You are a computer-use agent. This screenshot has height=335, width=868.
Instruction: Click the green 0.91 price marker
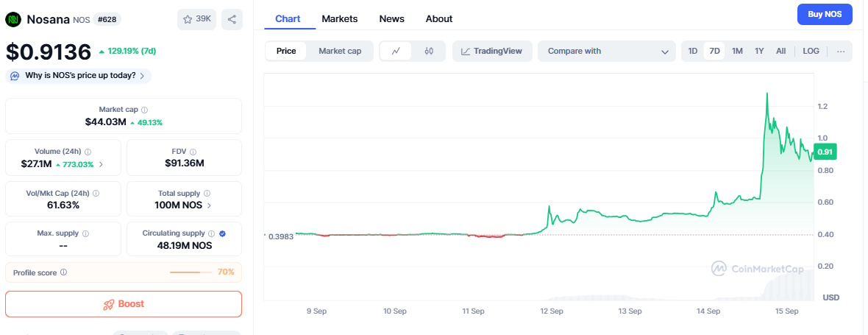(x=825, y=151)
